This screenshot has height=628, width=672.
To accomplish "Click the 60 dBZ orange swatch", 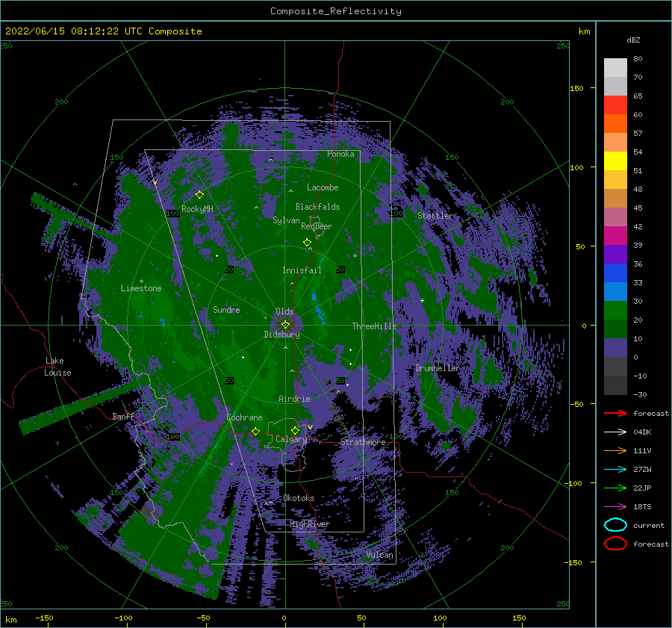I will pos(615,123).
